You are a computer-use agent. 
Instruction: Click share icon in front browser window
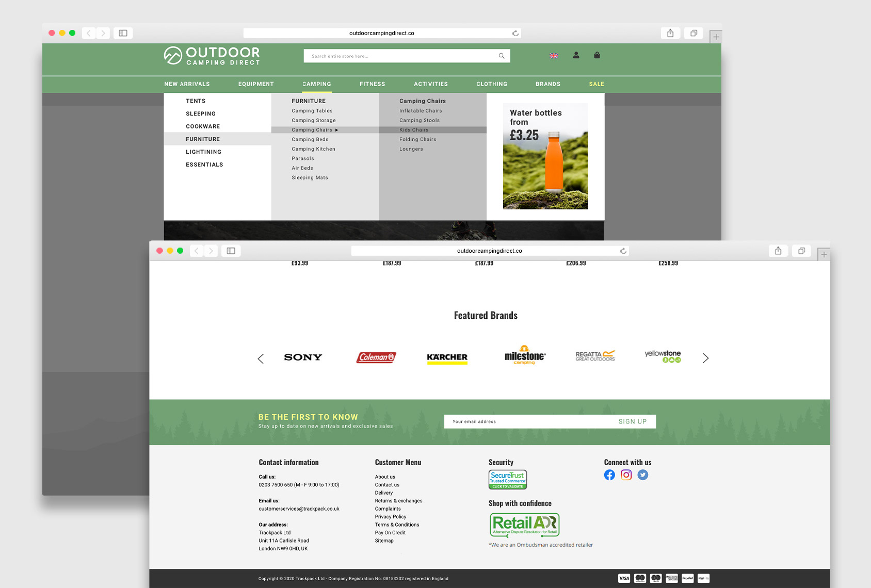[x=778, y=251]
